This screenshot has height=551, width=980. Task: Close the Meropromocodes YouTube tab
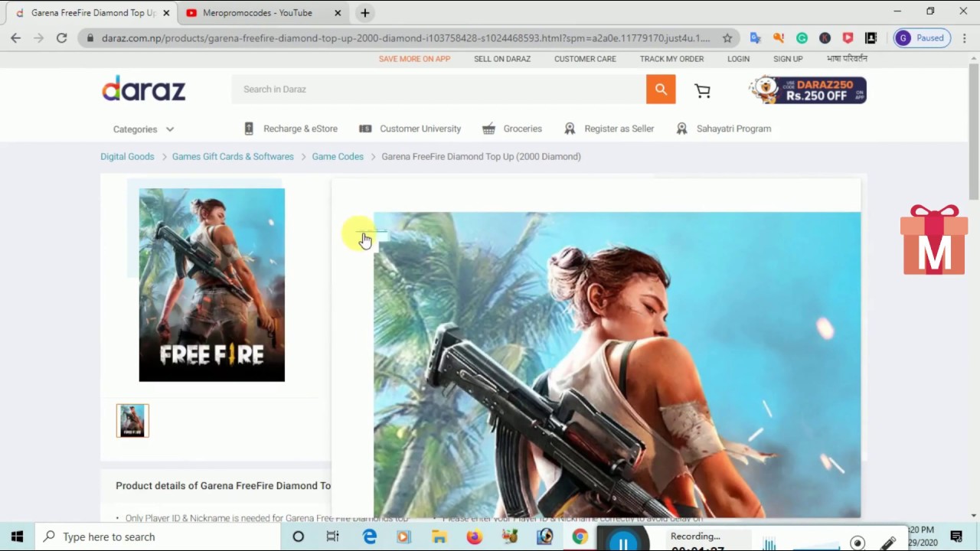click(x=338, y=13)
